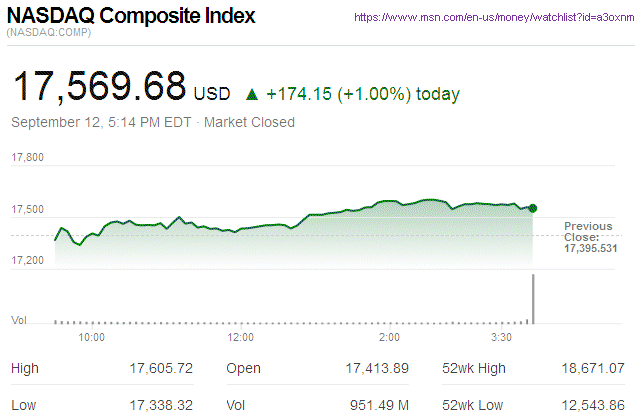Click the Market Closed status text
The image size is (640, 420).
[249, 123]
